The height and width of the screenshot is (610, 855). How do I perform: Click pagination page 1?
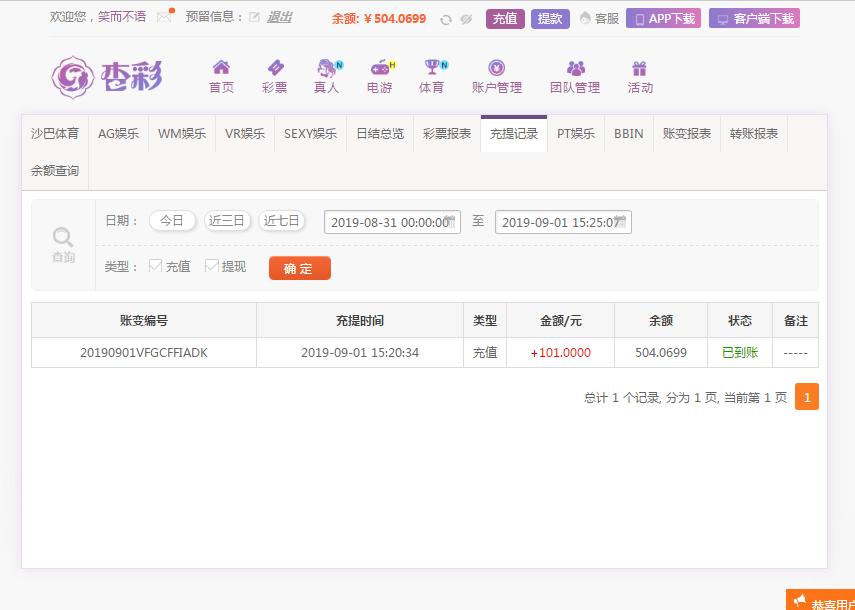click(807, 397)
